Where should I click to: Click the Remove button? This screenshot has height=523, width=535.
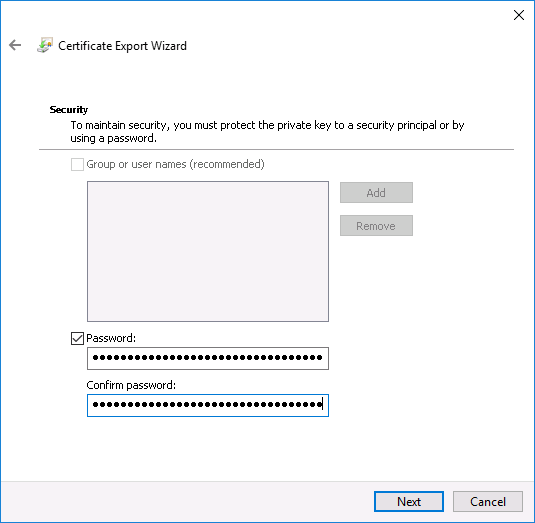[x=376, y=226]
